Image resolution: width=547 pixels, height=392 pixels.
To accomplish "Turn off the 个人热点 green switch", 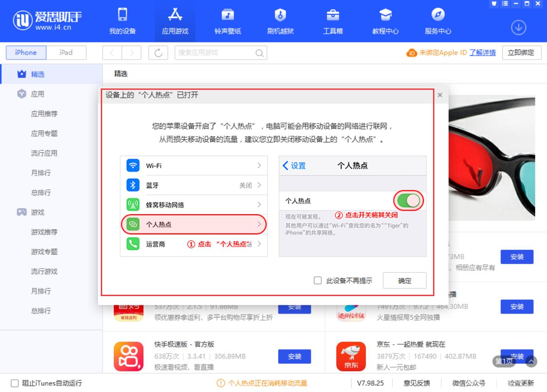I will point(408,200).
